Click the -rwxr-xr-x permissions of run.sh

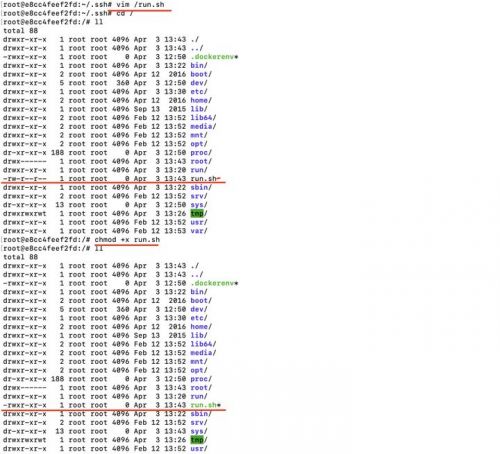tap(25, 405)
